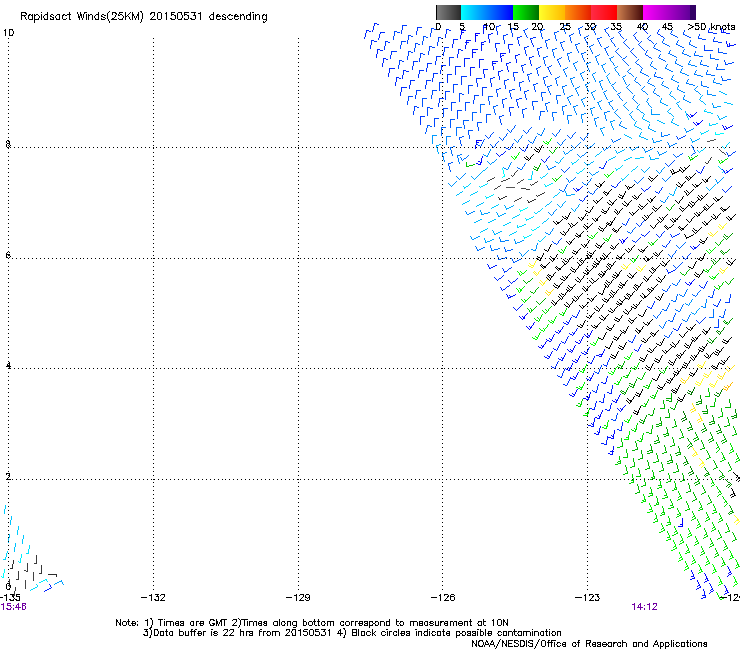The width and height of the screenshot is (740, 650).
Task: Select the orange 25-30 knots color segment
Action: tap(578, 12)
